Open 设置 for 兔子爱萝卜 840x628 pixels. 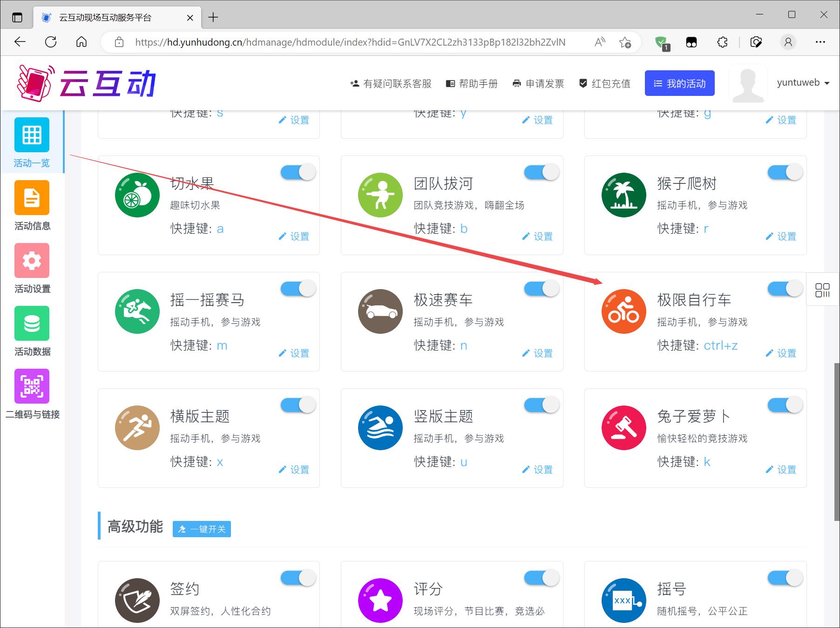coord(781,470)
